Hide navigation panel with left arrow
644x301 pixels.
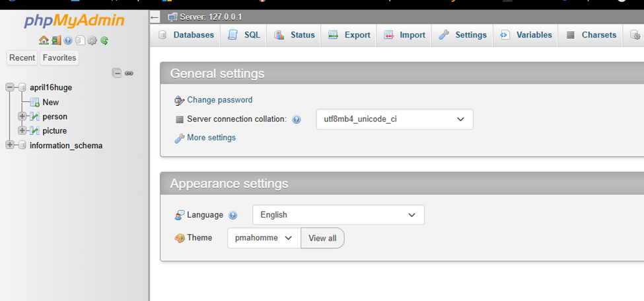(155, 17)
